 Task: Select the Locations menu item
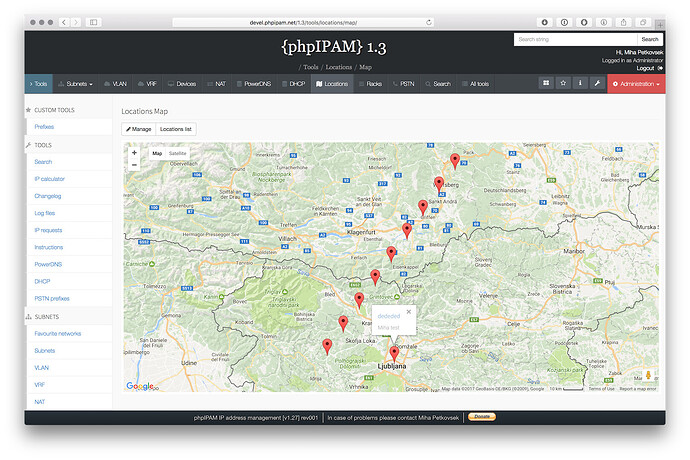point(332,84)
